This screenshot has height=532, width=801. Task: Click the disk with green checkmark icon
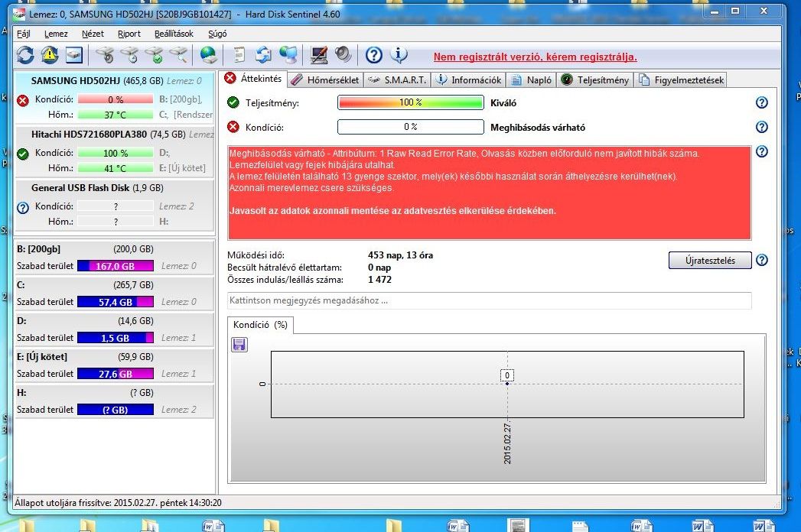coord(155,54)
